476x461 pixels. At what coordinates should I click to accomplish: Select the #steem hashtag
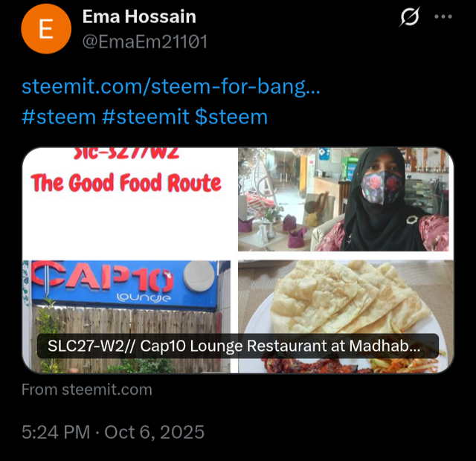pyautogui.click(x=59, y=117)
